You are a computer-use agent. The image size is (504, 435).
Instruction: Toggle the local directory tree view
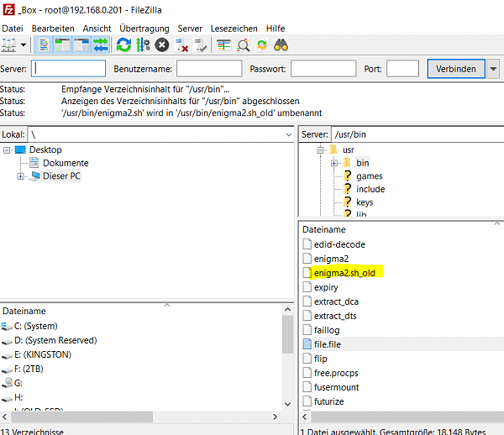tap(63, 45)
